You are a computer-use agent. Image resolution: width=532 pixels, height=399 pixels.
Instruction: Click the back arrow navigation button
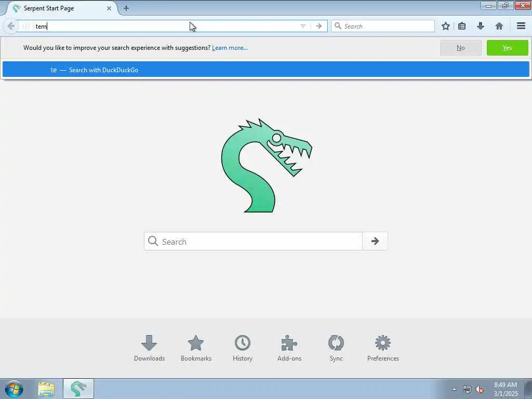(x=11, y=26)
